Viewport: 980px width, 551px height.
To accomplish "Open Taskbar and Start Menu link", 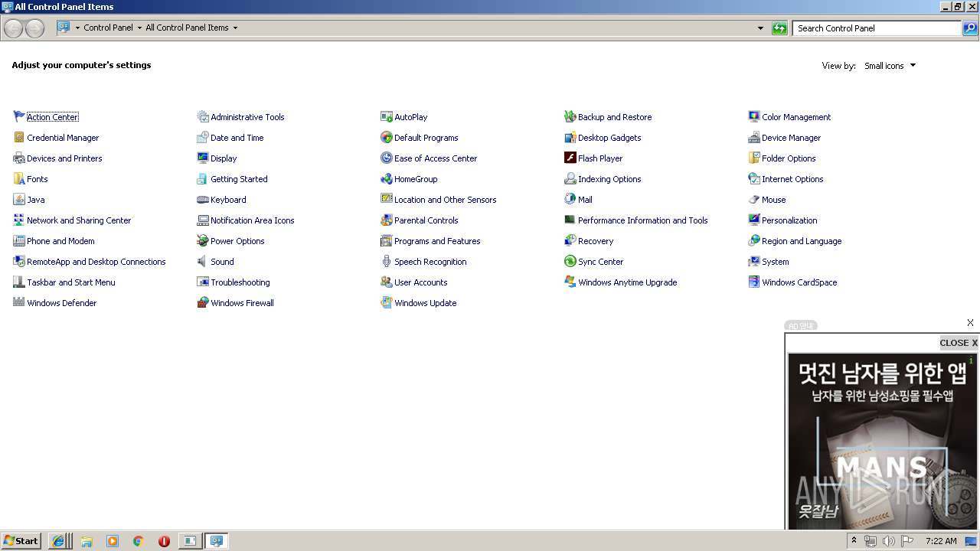I will click(71, 282).
